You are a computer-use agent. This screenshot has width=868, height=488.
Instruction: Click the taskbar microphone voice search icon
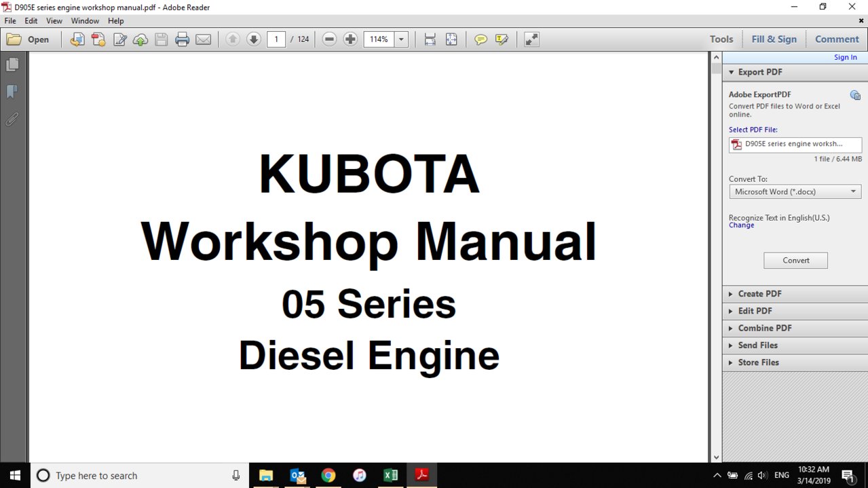[x=236, y=476]
